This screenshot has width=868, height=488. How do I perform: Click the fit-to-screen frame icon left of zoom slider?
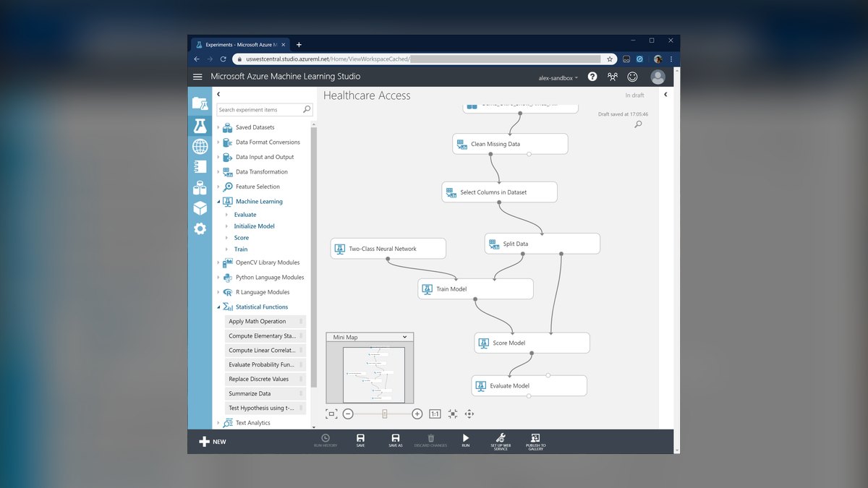pyautogui.click(x=331, y=414)
